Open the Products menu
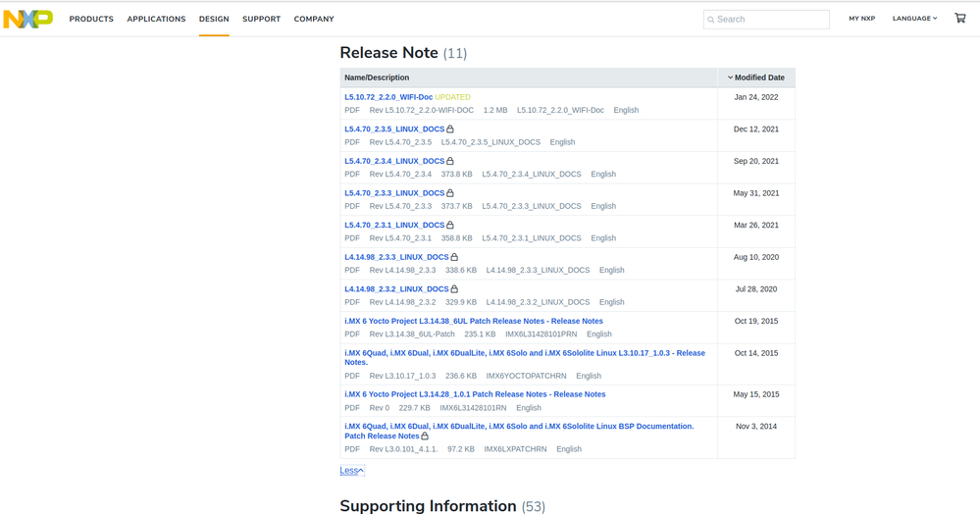The width and height of the screenshot is (980, 514). point(91,19)
